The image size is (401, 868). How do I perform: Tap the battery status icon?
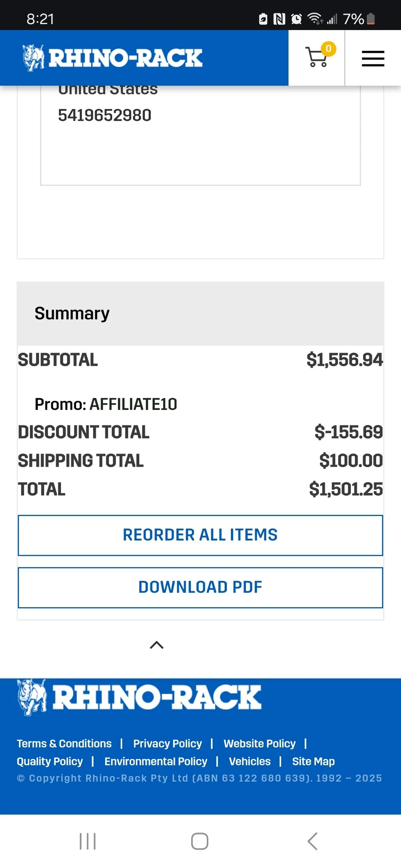371,19
